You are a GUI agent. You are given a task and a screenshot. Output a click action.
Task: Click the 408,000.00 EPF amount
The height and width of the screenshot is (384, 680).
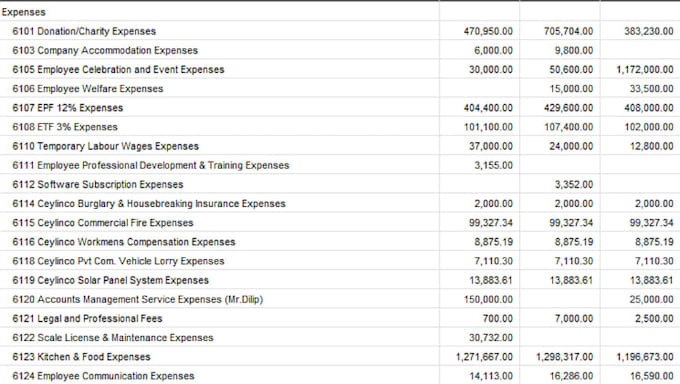[649, 108]
